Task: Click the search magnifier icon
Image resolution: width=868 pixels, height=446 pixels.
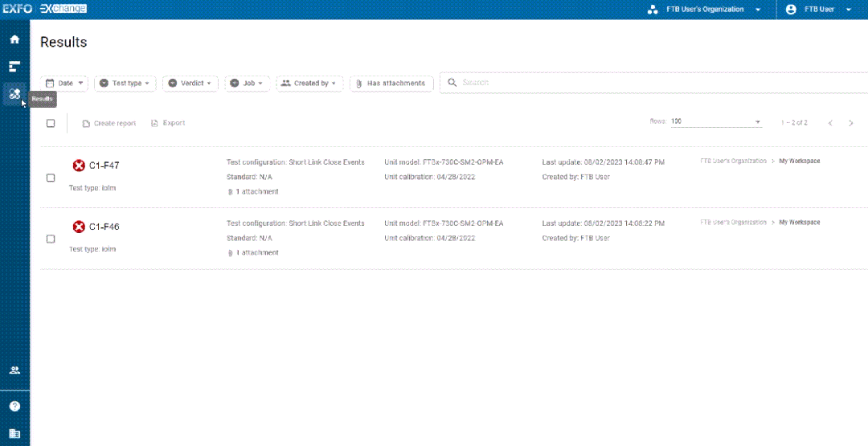Action: pos(452,83)
